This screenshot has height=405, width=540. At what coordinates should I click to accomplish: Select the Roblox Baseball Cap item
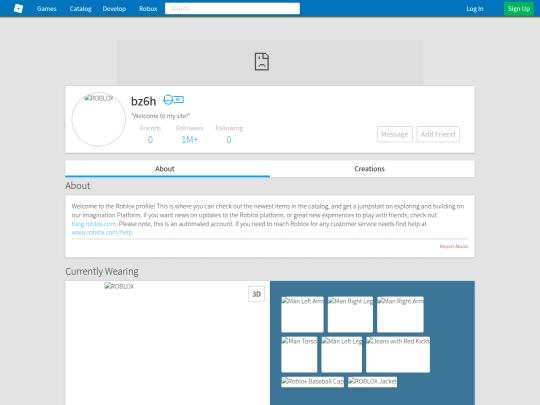312,382
